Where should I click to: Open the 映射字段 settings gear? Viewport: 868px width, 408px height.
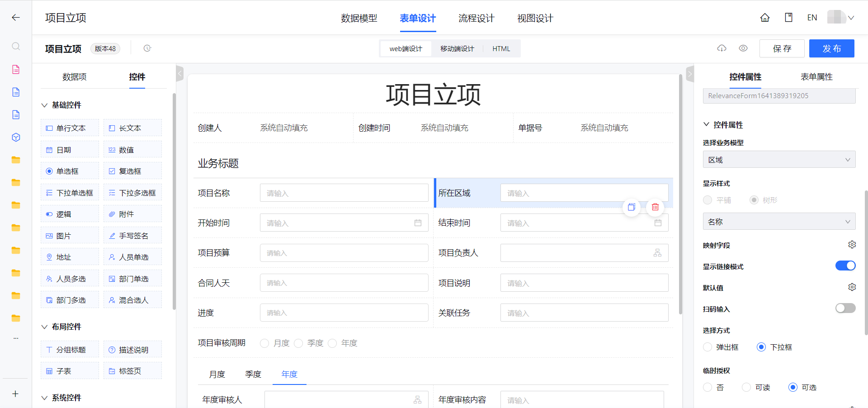click(852, 245)
